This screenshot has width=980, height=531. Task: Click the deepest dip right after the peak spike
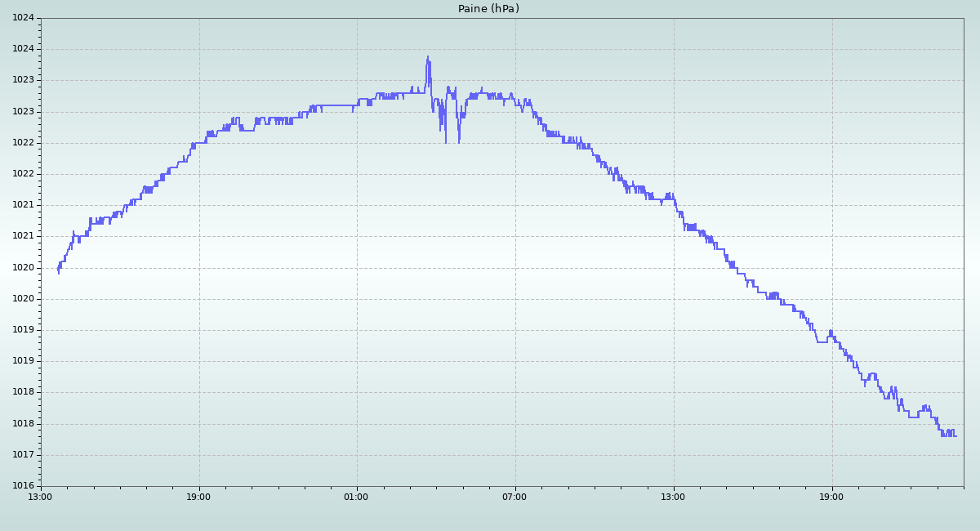click(446, 142)
